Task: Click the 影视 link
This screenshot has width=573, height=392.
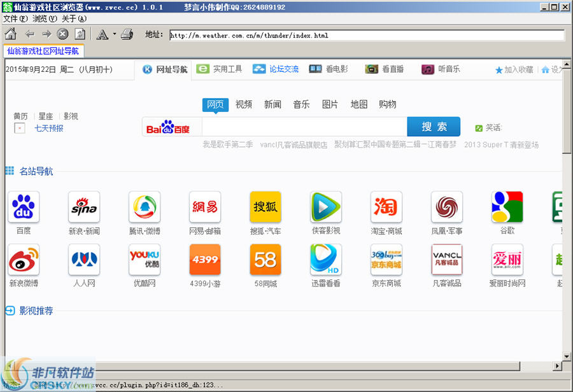Action: (71, 116)
